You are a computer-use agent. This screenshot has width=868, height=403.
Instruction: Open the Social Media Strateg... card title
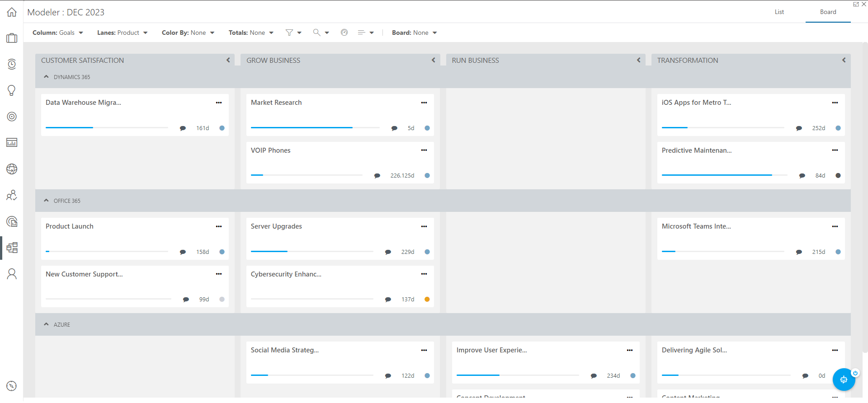pyautogui.click(x=285, y=350)
